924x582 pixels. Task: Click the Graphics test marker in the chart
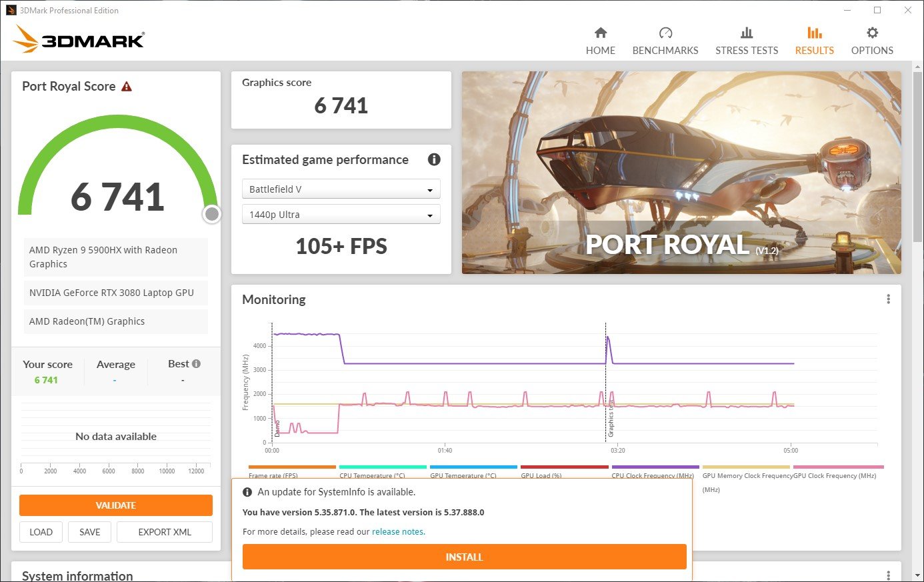(610, 419)
